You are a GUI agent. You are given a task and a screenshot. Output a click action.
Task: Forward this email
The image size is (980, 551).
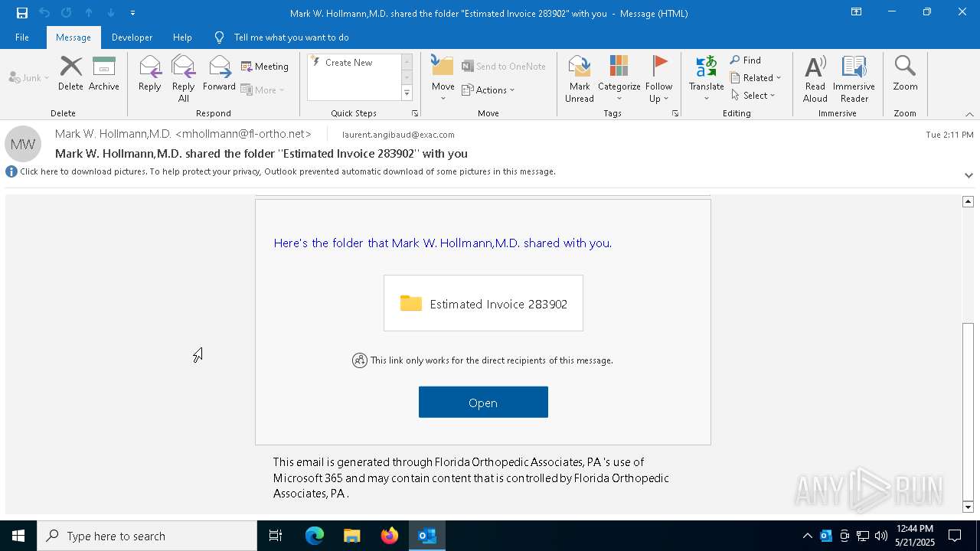(219, 74)
